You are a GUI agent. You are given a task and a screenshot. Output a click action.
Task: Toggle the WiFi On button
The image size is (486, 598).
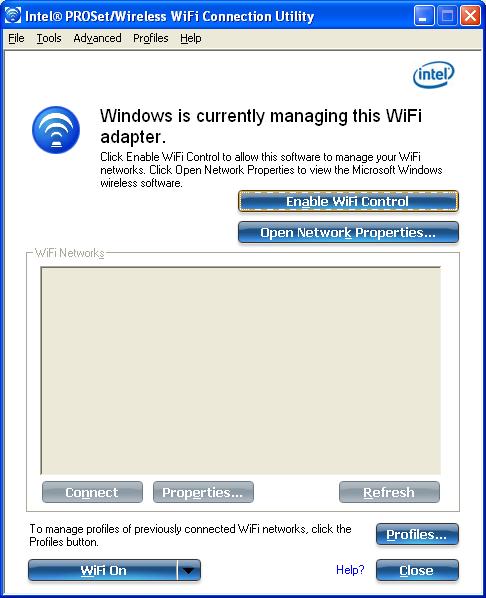103,571
